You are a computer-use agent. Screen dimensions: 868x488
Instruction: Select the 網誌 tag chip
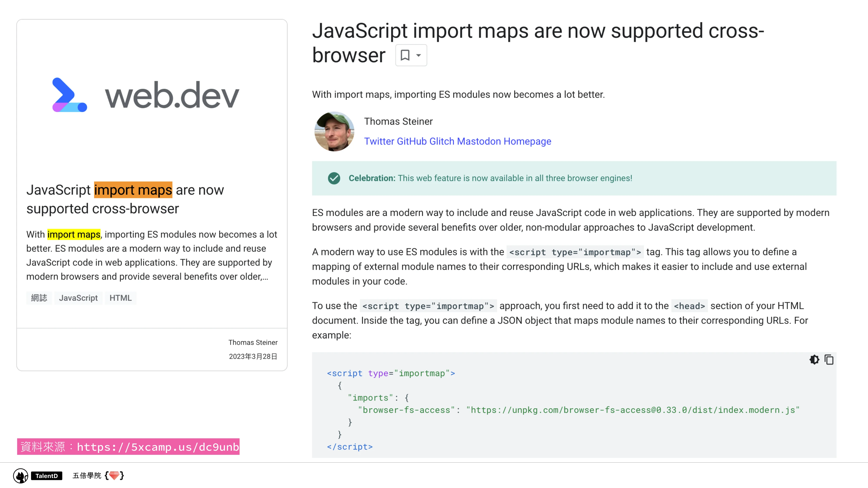coord(39,298)
